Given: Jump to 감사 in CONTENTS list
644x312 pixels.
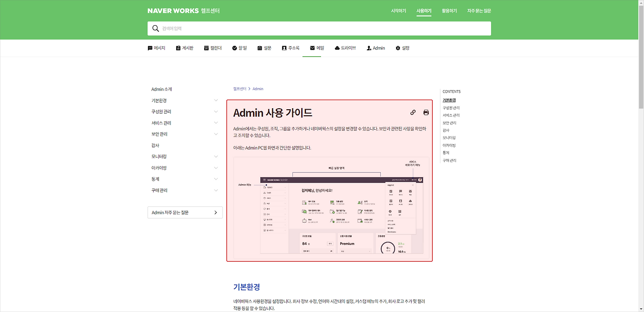Looking at the screenshot, I should [446, 130].
